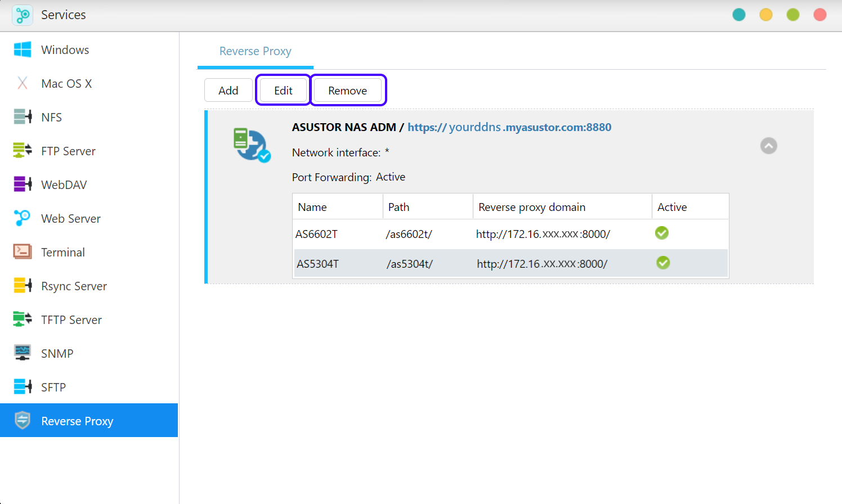Select the FTP Server icon

tap(23, 151)
